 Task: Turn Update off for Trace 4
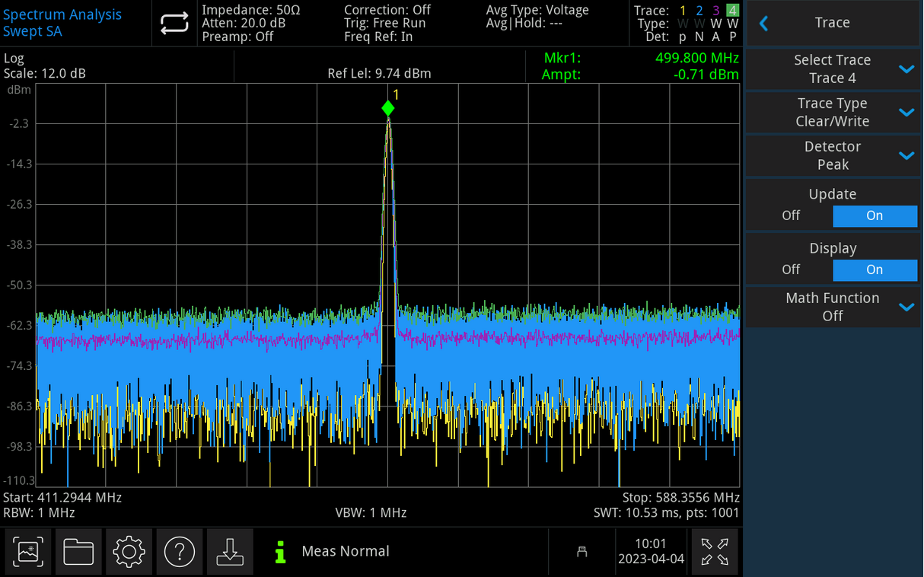point(790,215)
